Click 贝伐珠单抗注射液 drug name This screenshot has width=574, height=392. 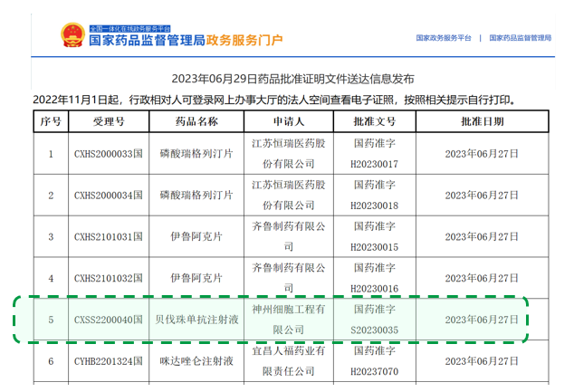point(196,320)
